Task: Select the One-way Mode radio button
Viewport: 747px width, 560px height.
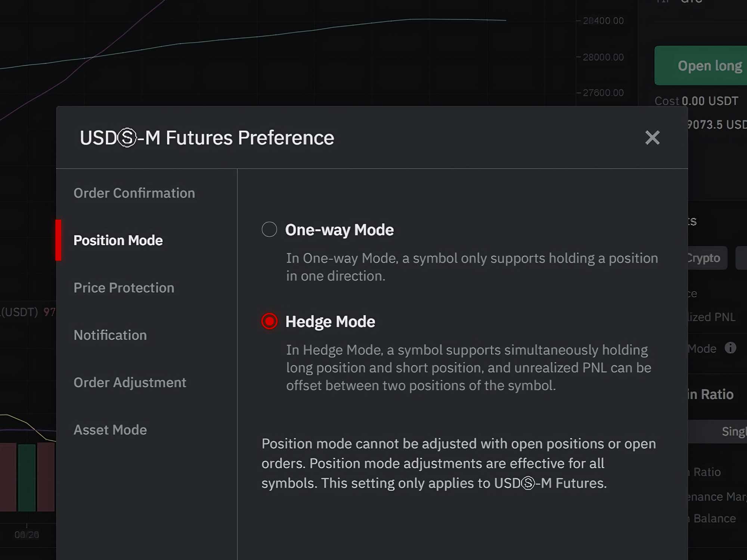Action: [269, 229]
